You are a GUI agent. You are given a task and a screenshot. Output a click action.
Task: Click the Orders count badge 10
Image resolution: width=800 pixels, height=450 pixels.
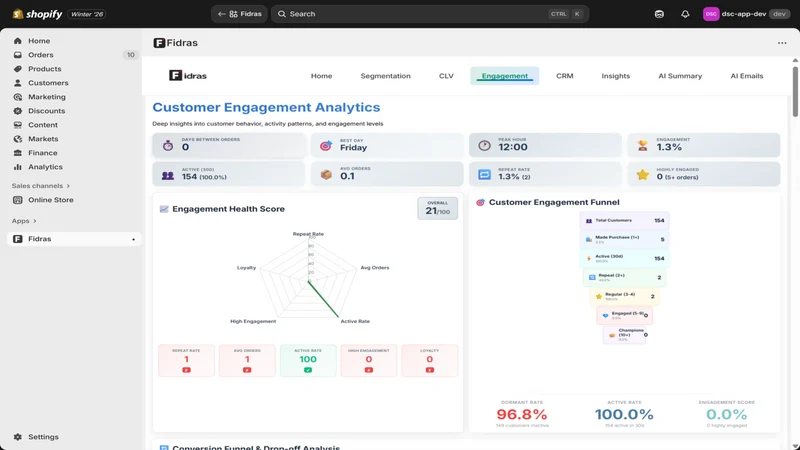tap(131, 55)
